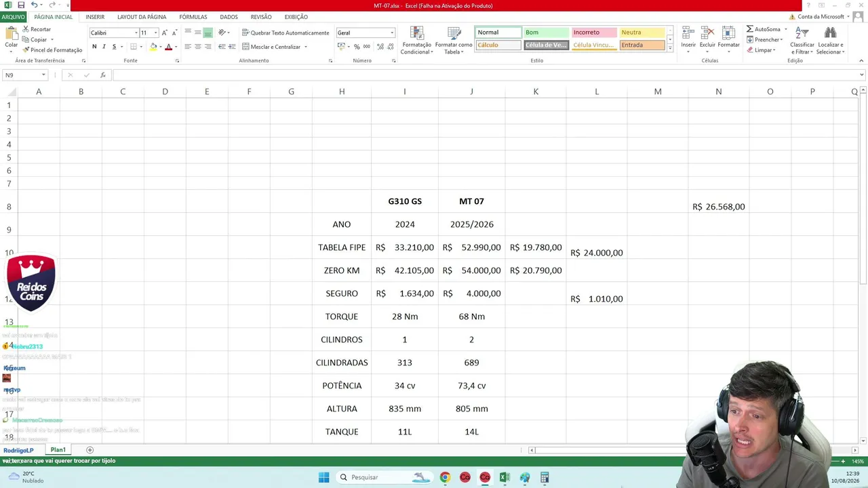
Task: Apply red font color to text
Action: (168, 47)
